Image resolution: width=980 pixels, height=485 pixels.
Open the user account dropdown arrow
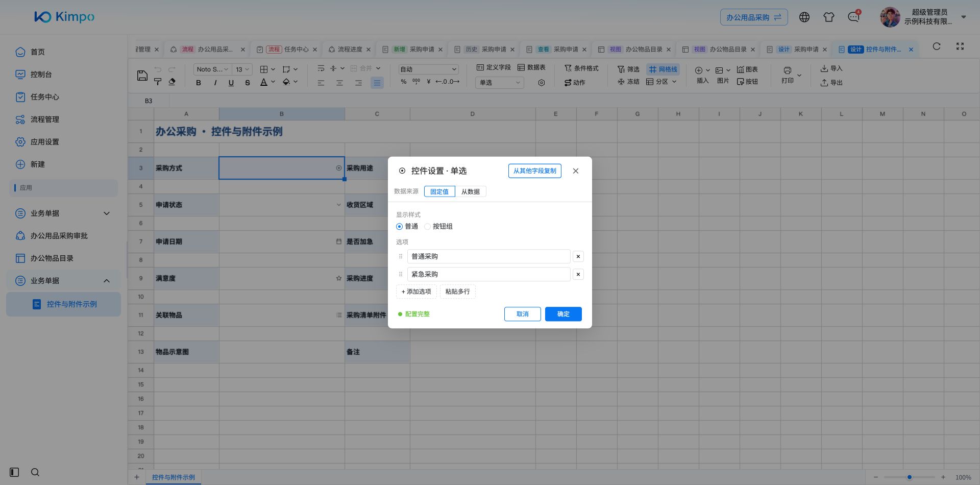point(964,17)
